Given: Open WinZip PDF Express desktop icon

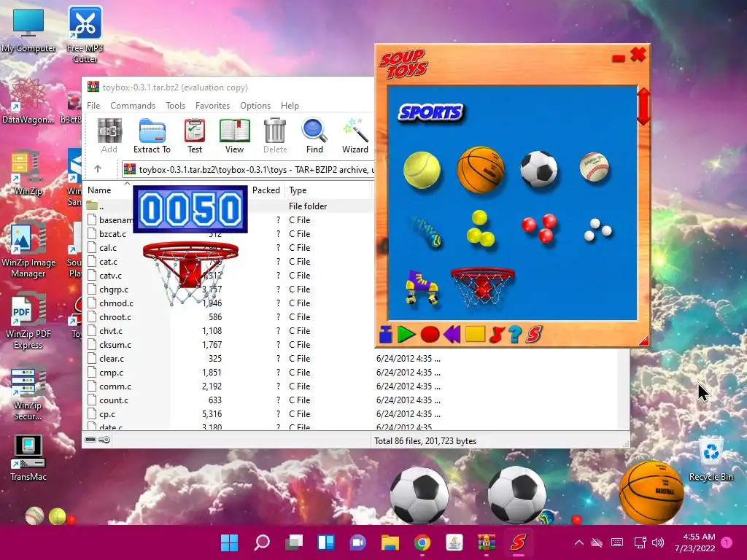Looking at the screenshot, I should pyautogui.click(x=28, y=322).
